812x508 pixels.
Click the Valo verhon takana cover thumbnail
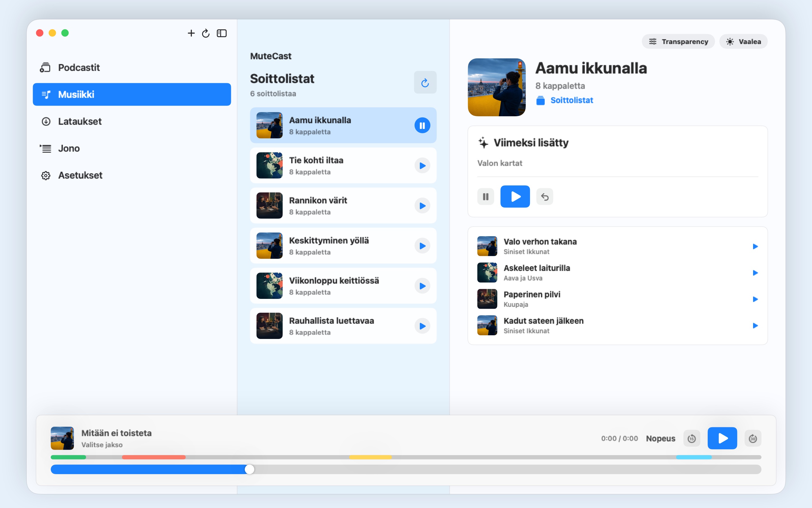487,246
